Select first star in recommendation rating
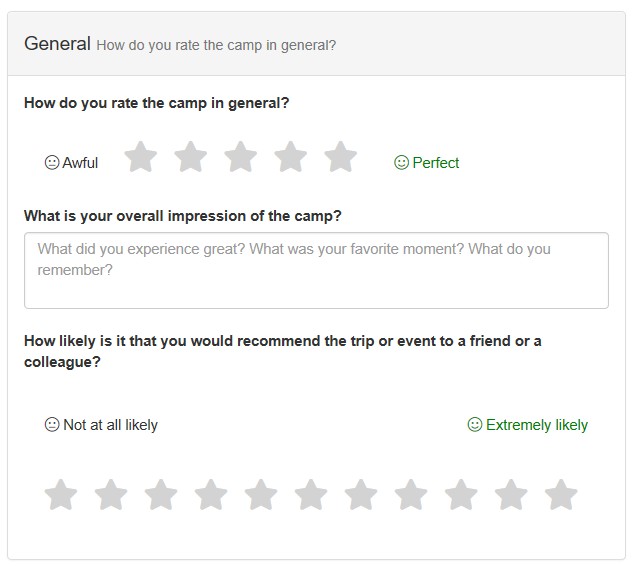The width and height of the screenshot is (633, 566). pyautogui.click(x=61, y=494)
